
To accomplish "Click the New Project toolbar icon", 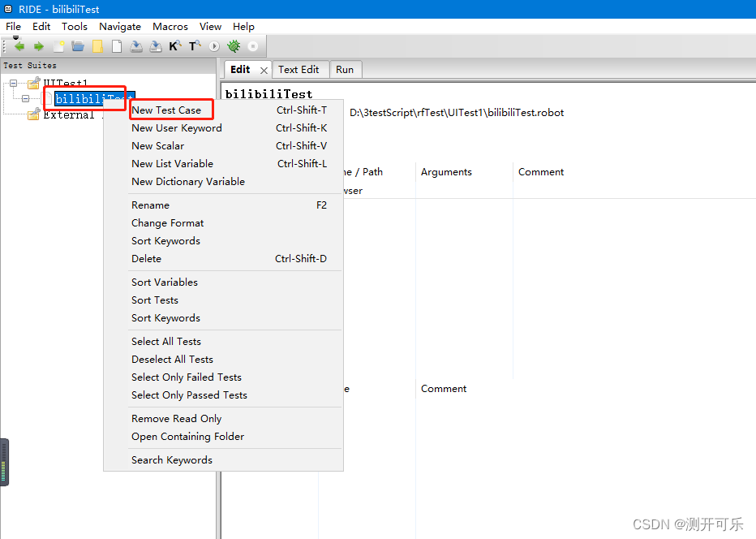I will pyautogui.click(x=58, y=46).
